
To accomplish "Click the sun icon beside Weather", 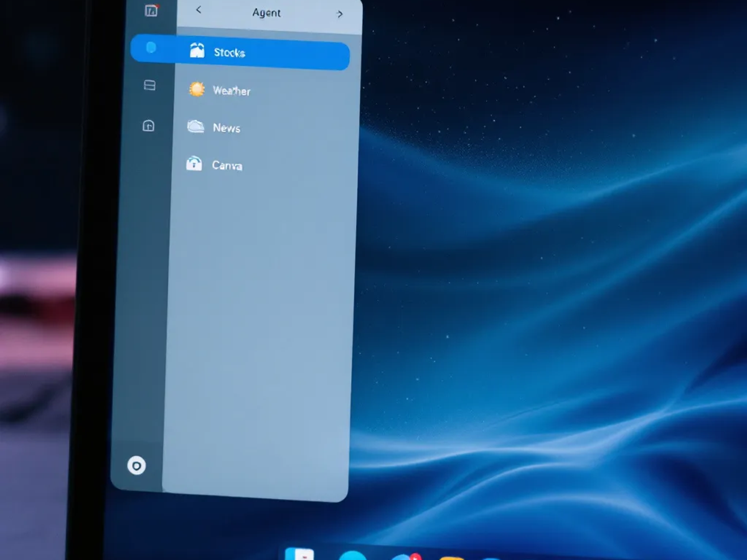I will (197, 90).
